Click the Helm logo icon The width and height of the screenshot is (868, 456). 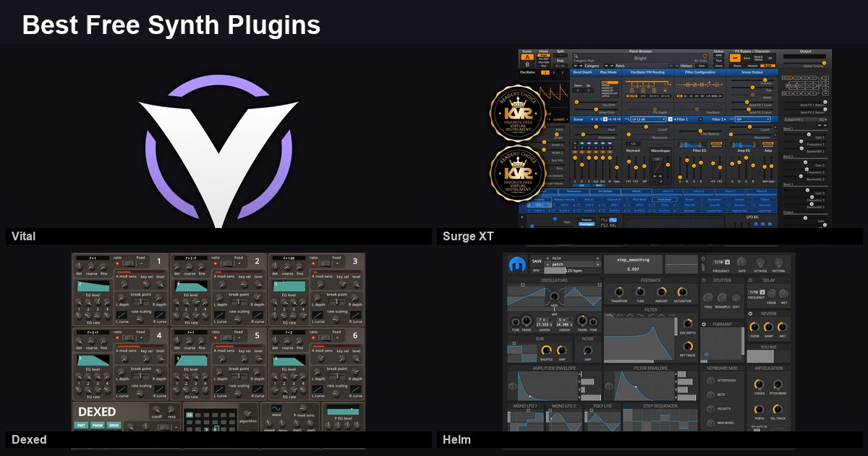tap(518, 263)
